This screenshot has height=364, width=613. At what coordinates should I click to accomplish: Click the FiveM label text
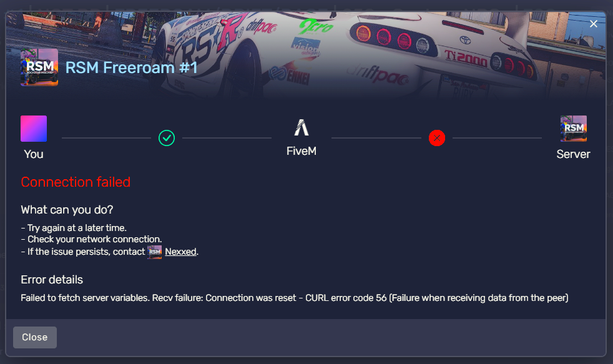pos(302,151)
